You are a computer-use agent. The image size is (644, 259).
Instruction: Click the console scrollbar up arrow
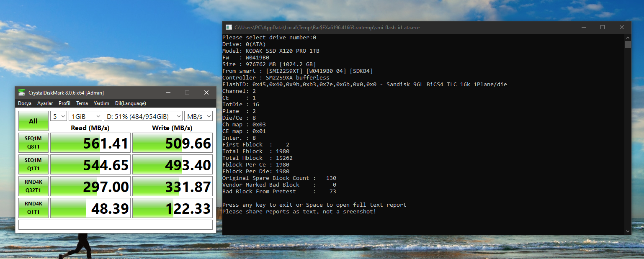click(627, 37)
